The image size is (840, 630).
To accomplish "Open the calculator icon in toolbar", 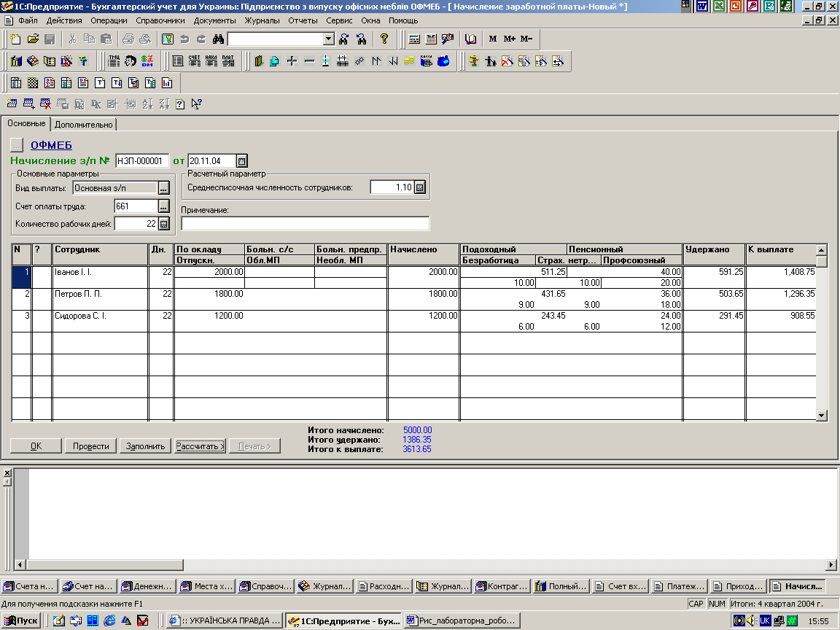I will [414, 39].
